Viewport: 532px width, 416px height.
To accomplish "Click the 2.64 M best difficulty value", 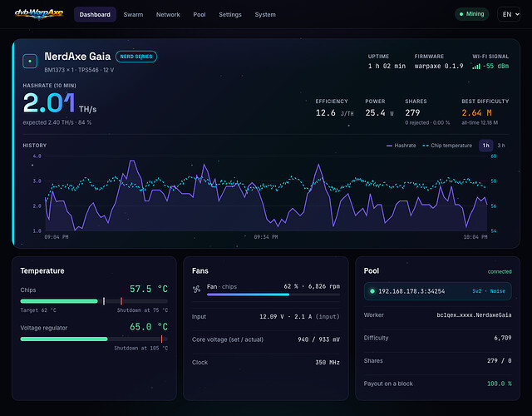I will (476, 113).
